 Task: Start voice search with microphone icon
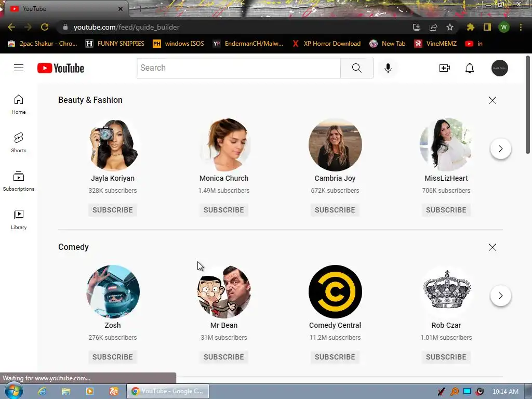(x=388, y=68)
